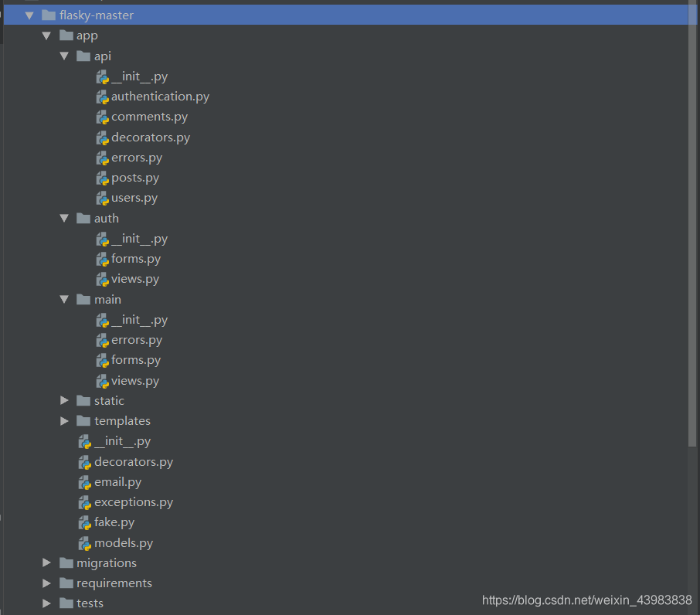Select the auth folder label
Viewport: 700px width, 615px height.
tap(107, 219)
